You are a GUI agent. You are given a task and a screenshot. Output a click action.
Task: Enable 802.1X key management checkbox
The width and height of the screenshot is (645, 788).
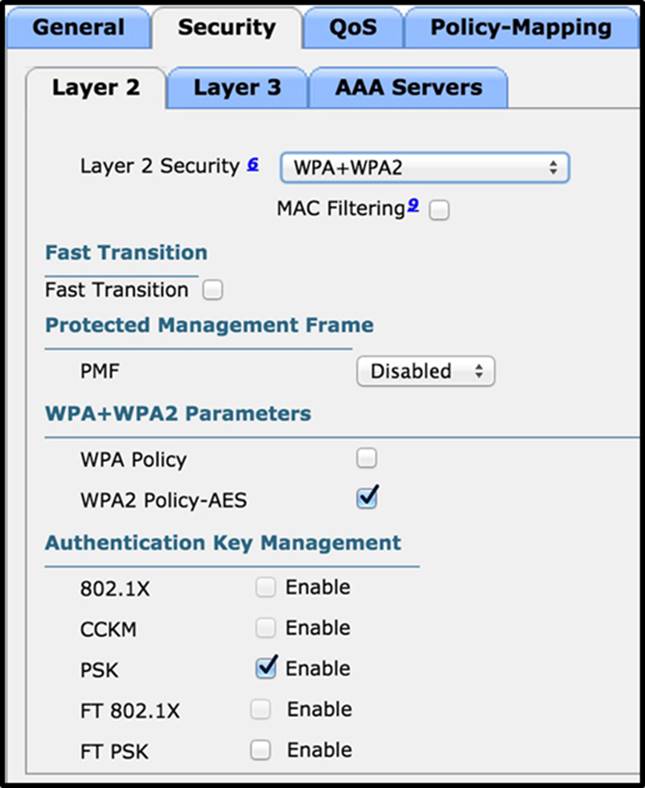pos(265,587)
